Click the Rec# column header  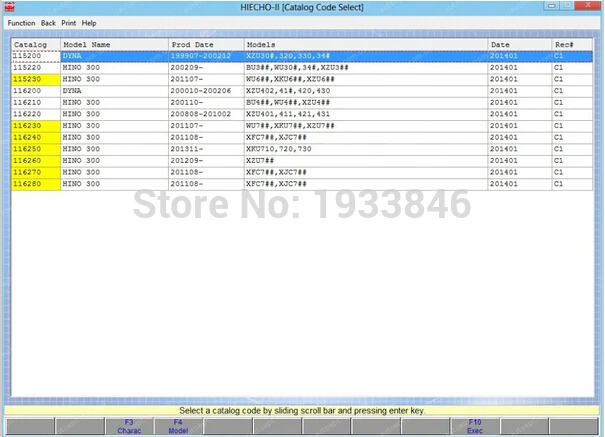[572, 44]
